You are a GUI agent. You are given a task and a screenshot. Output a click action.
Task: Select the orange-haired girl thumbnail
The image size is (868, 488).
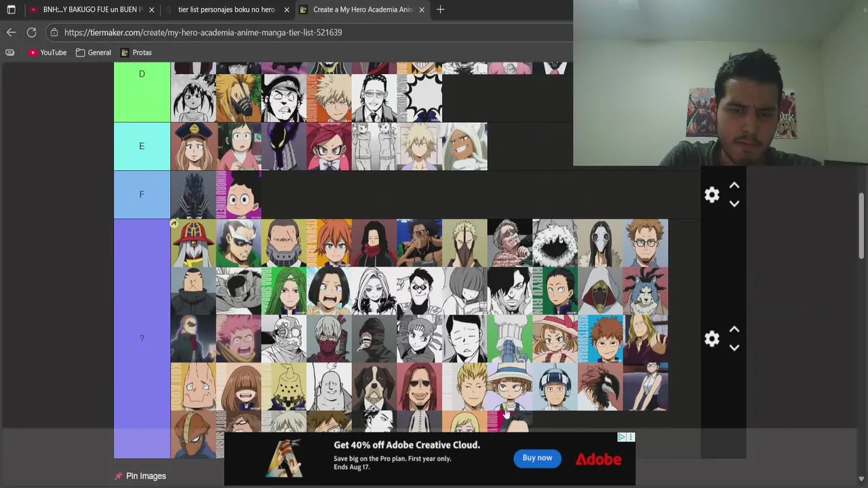click(329, 243)
